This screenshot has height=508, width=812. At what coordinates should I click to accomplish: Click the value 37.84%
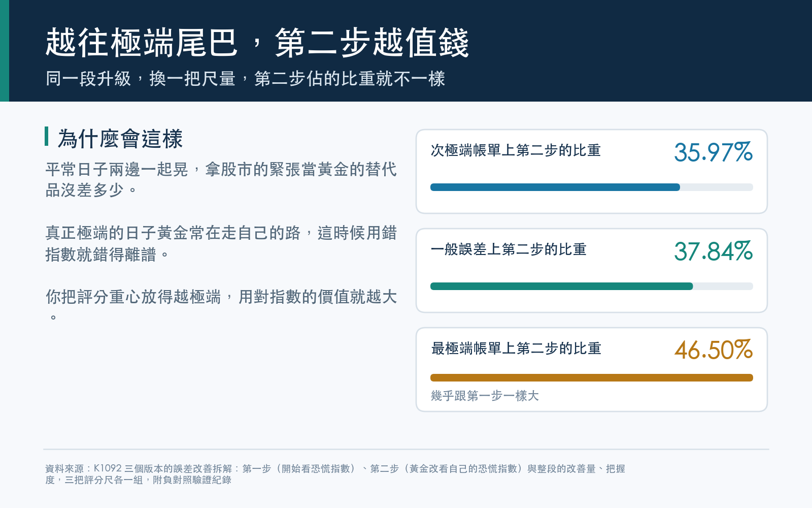[x=713, y=251]
